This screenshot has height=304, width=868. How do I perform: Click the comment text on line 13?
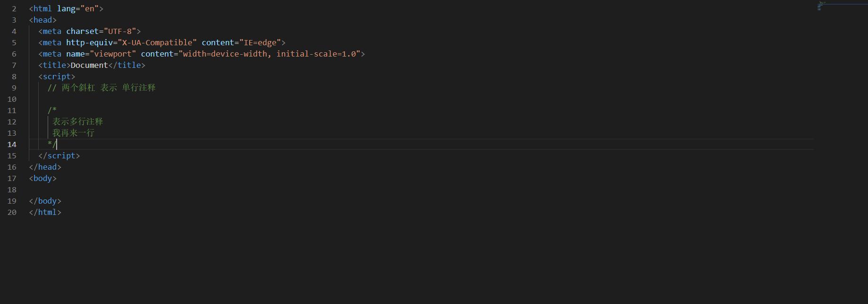click(73, 133)
